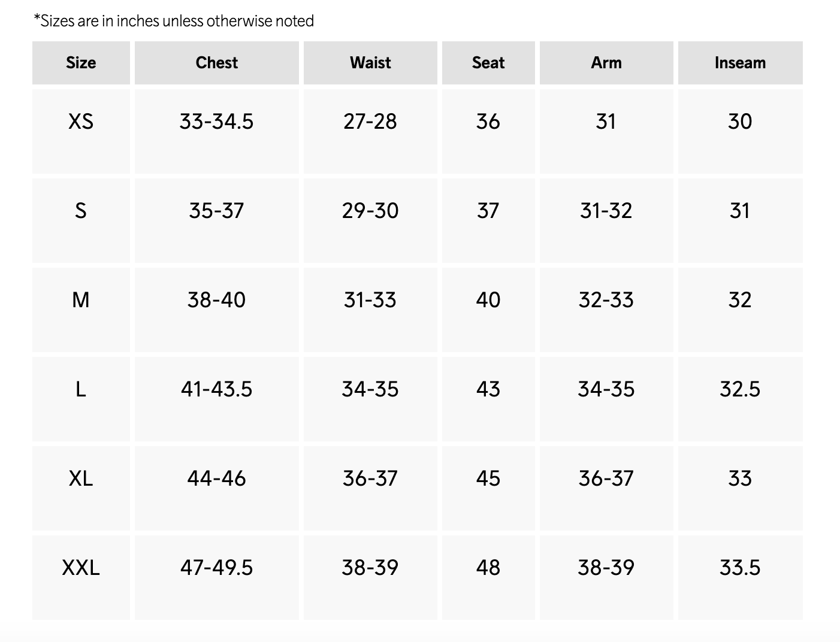Click the sizes in inches note text
This screenshot has width=840, height=642.
tap(174, 21)
